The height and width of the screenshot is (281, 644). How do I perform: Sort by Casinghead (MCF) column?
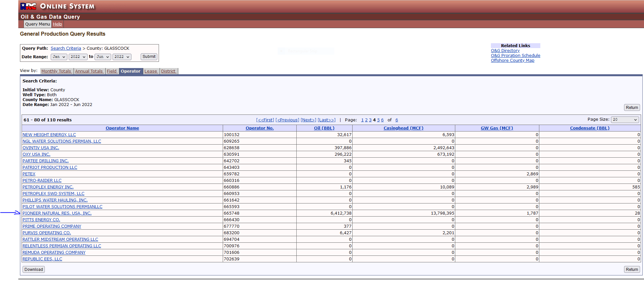tap(404, 128)
